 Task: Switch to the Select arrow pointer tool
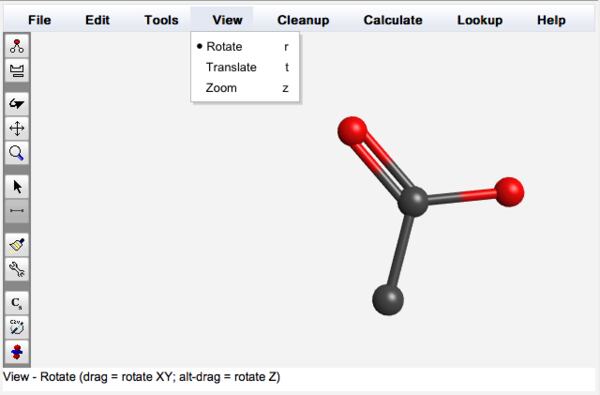click(x=17, y=186)
